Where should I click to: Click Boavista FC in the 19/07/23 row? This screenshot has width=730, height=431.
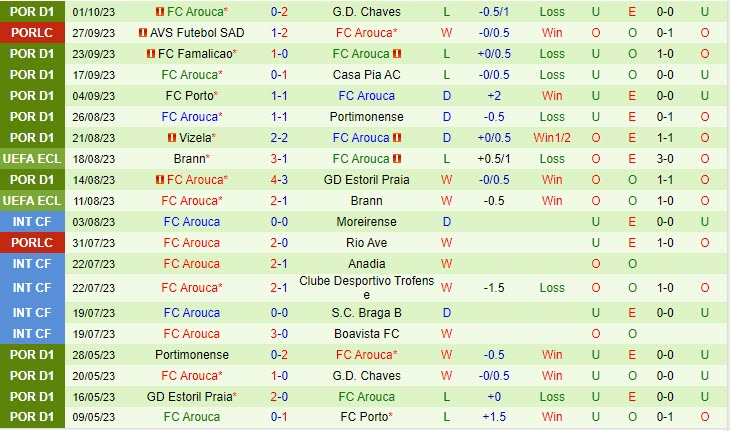366,334
